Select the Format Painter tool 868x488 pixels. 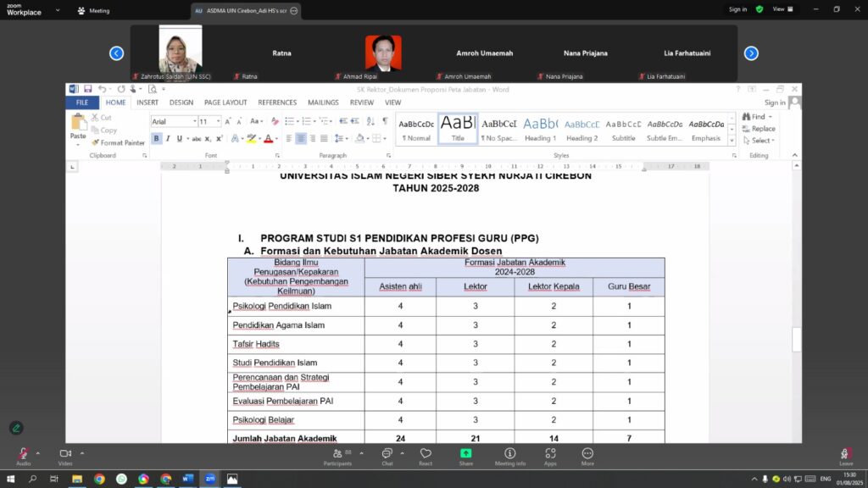tap(118, 142)
